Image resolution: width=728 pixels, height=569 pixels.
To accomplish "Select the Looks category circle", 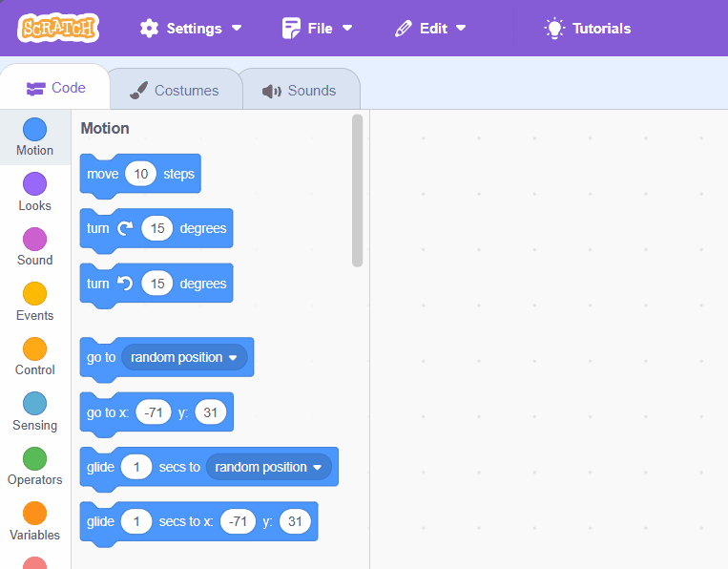I will coord(34,184).
